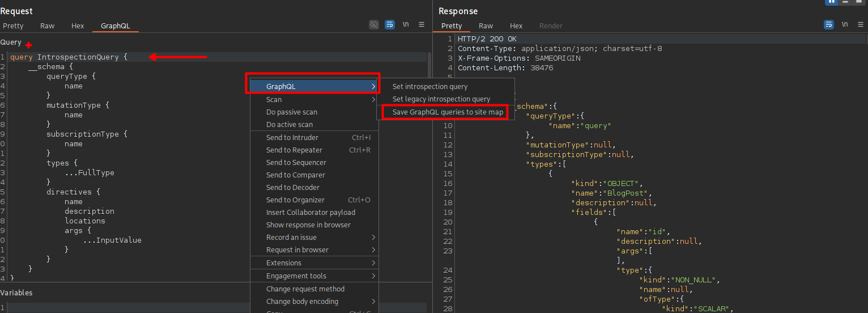Expand the GraphQL submenu arrow
The width and height of the screenshot is (868, 313).
pyautogui.click(x=373, y=87)
